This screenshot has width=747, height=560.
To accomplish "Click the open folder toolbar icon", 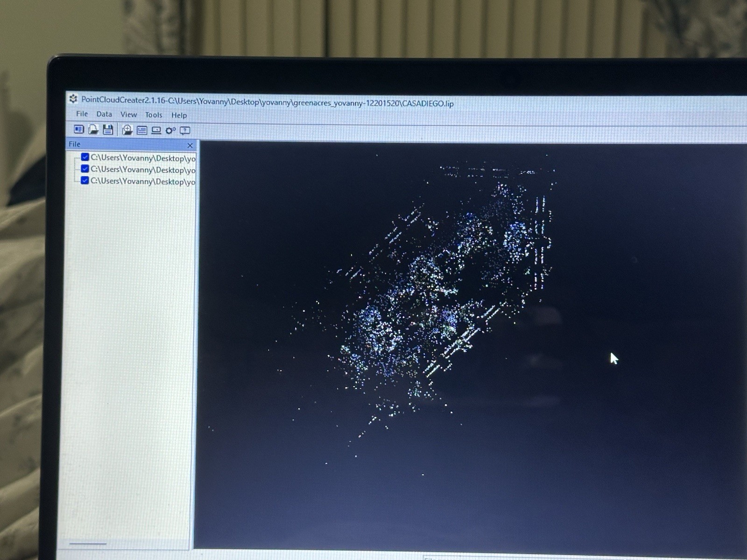I will coord(93,129).
